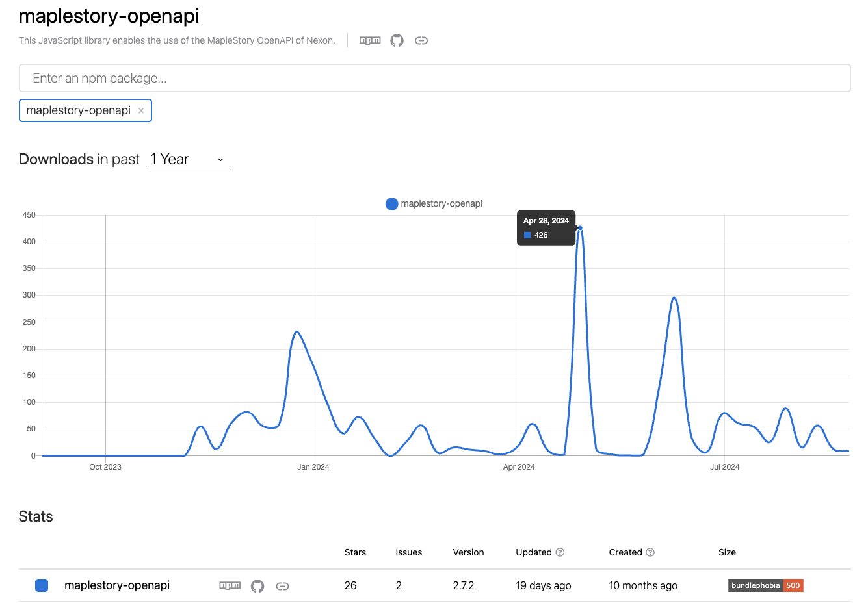The width and height of the screenshot is (868, 612).
Task: Click the 'Stats' section heading
Action: coord(36,516)
